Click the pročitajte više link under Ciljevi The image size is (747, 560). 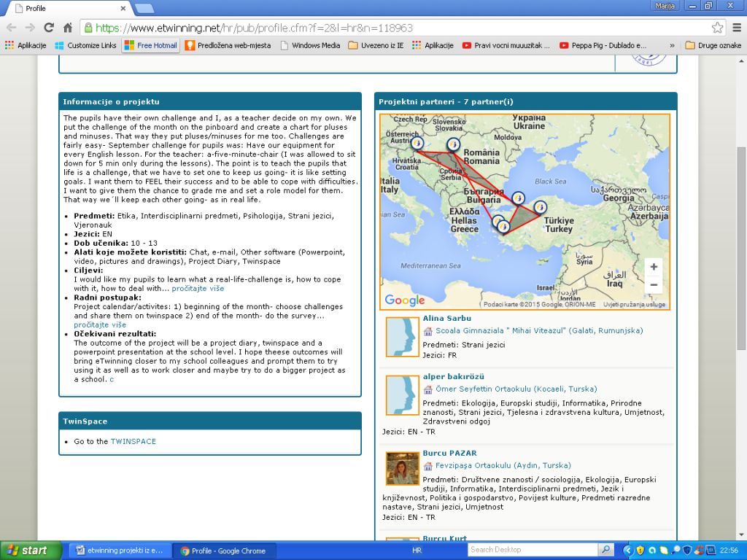pos(198,289)
